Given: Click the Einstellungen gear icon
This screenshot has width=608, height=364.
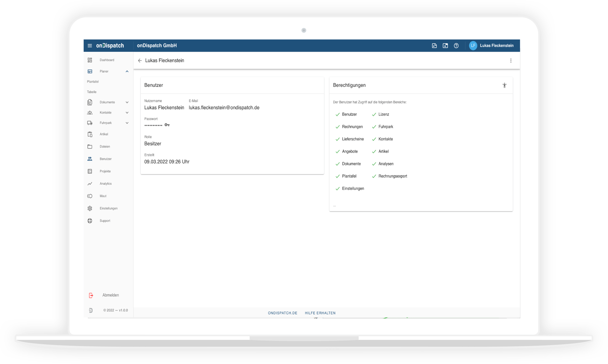Looking at the screenshot, I should click(90, 208).
